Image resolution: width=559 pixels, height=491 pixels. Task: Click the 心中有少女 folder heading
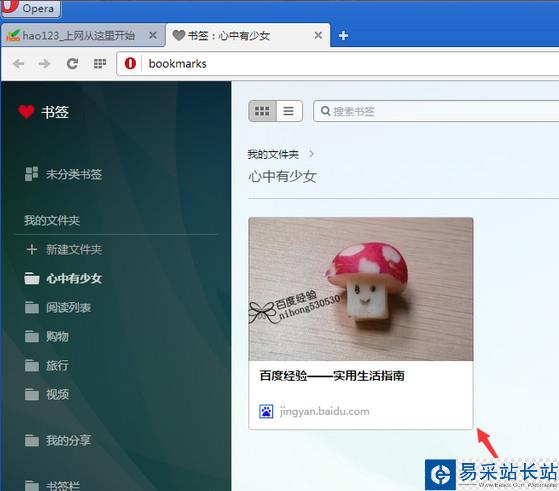pyautogui.click(x=282, y=176)
